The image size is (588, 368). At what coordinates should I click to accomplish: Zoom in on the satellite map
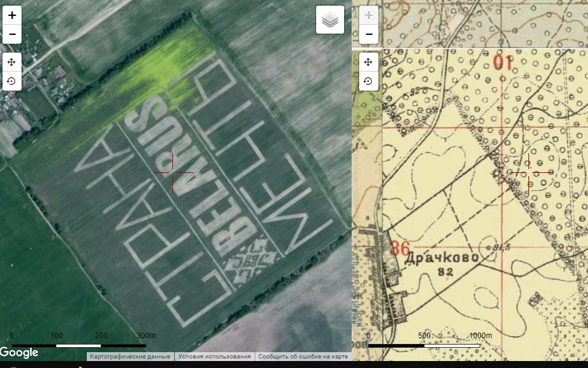click(12, 15)
